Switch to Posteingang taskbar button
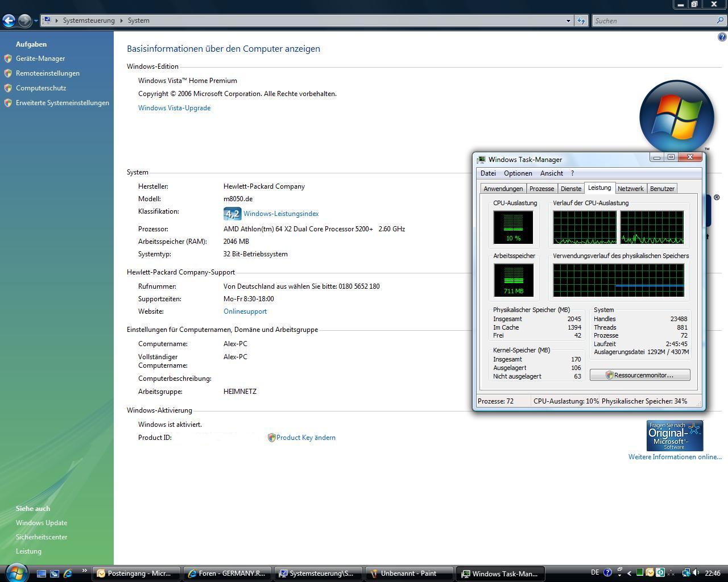Screen dimensions: 728x582 click(136, 573)
